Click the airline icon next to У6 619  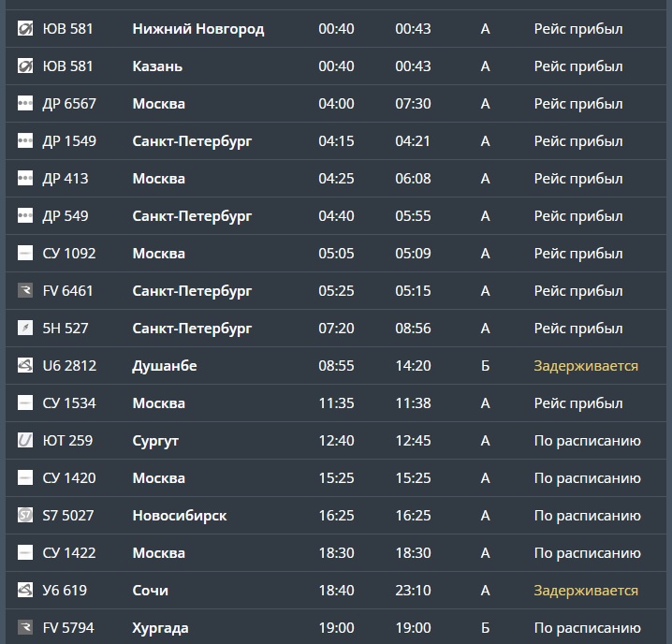[x=25, y=591]
